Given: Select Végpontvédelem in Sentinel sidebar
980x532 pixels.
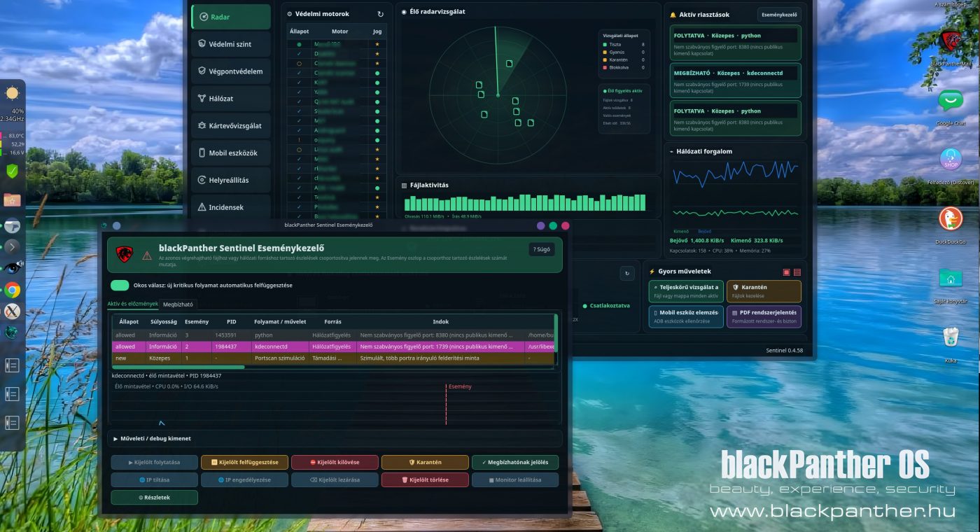Looking at the screenshot, I should 231,71.
